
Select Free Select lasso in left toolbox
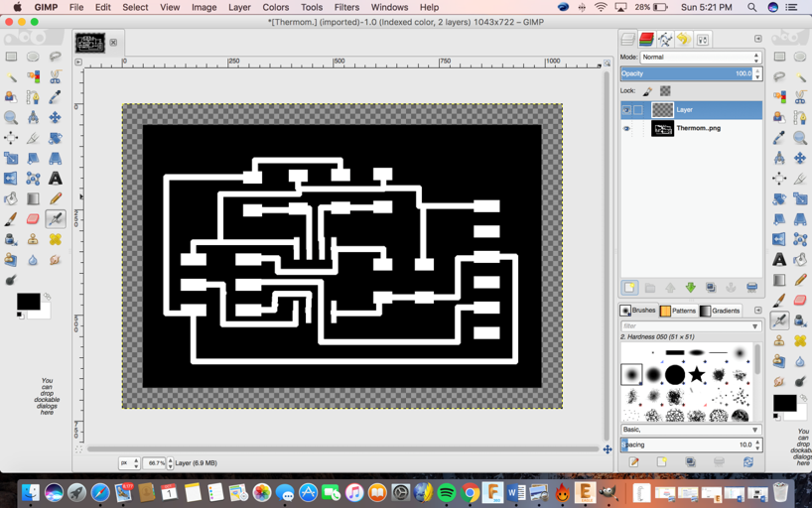coord(56,57)
